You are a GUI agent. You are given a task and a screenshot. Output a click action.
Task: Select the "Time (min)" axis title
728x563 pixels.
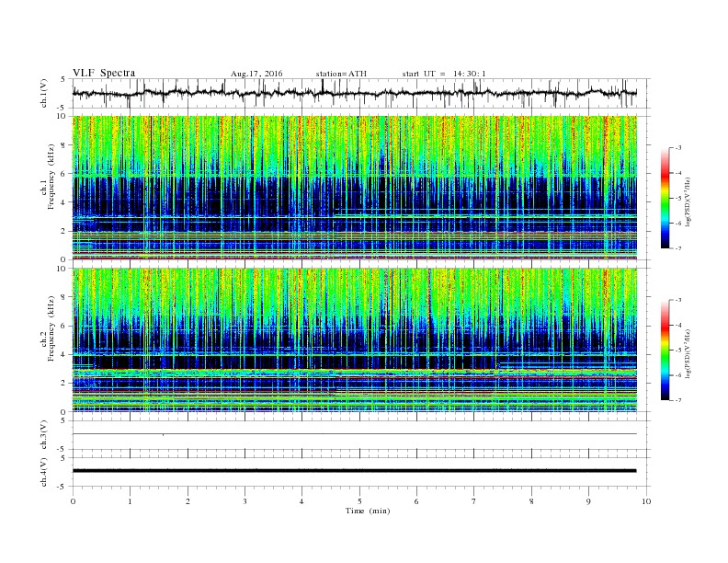tap(368, 511)
